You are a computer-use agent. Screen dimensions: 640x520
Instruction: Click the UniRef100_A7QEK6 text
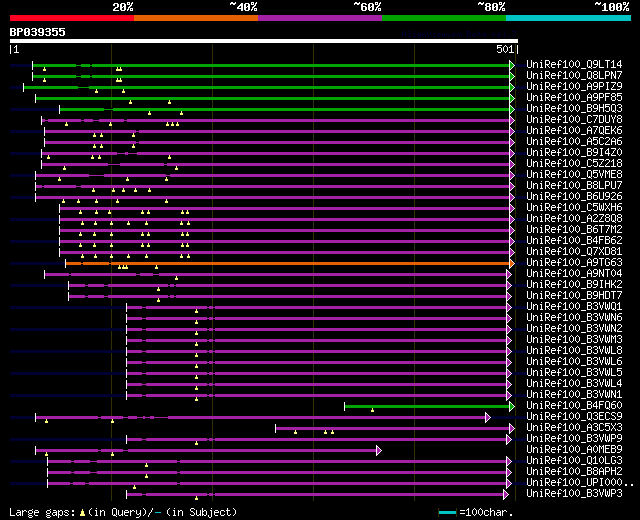click(x=574, y=131)
